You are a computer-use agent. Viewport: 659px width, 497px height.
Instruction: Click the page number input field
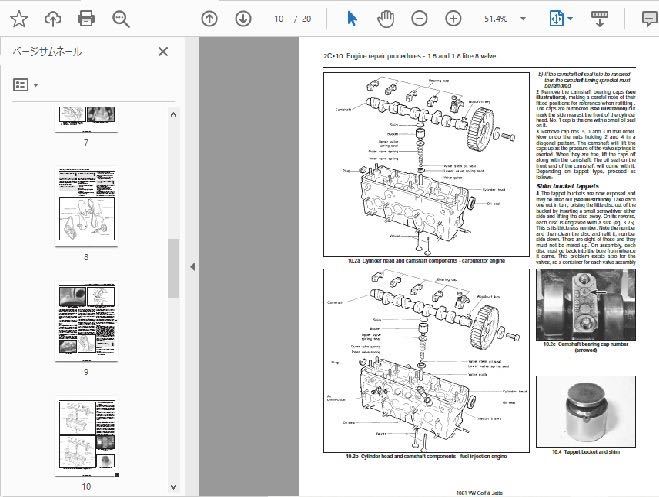pyautogui.click(x=279, y=19)
